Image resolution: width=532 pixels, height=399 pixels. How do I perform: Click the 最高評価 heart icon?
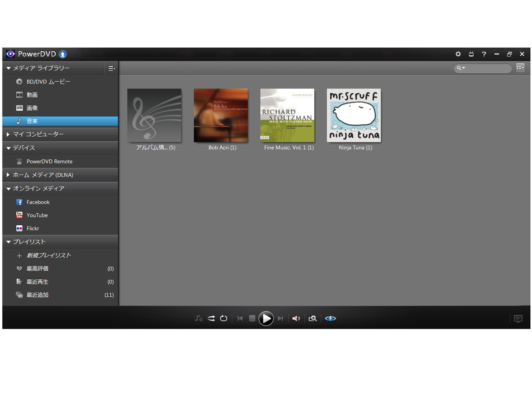tap(19, 268)
